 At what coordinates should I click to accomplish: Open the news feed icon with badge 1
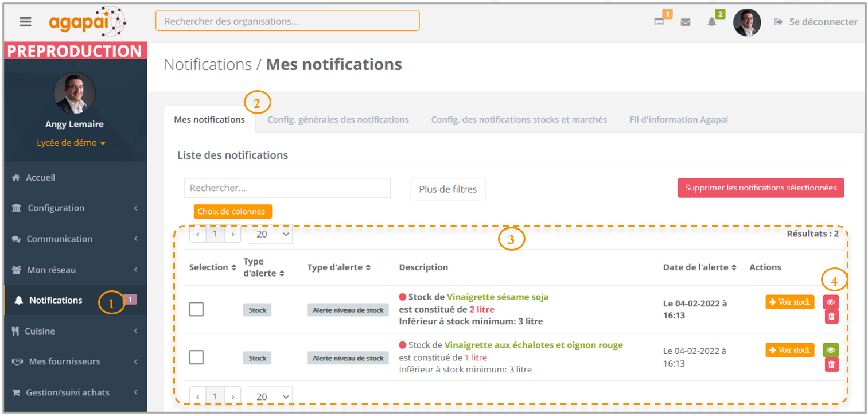click(x=659, y=22)
